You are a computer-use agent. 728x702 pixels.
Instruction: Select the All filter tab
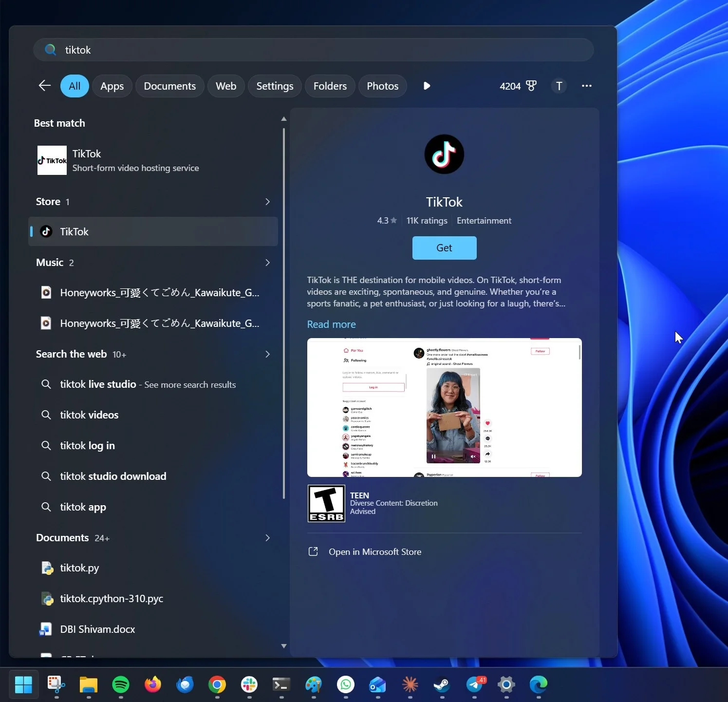point(75,86)
